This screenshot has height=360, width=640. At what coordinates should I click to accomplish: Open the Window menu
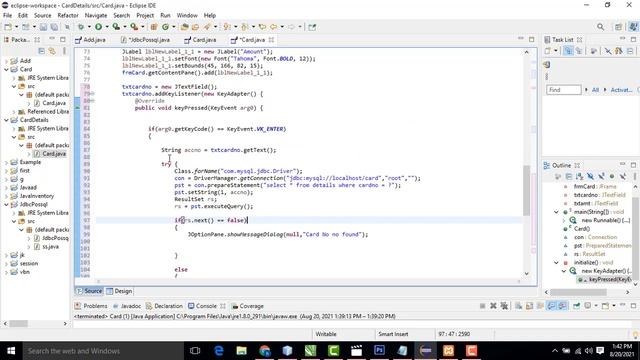pyautogui.click(x=187, y=16)
